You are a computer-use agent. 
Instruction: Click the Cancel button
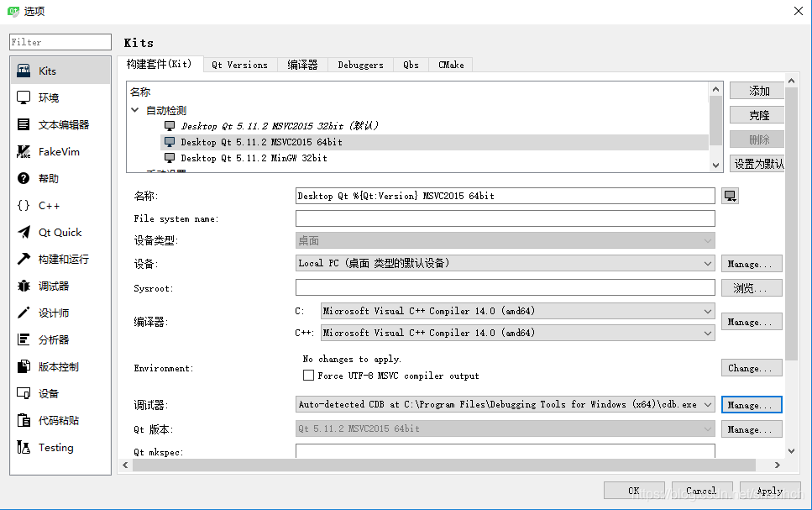[702, 491]
